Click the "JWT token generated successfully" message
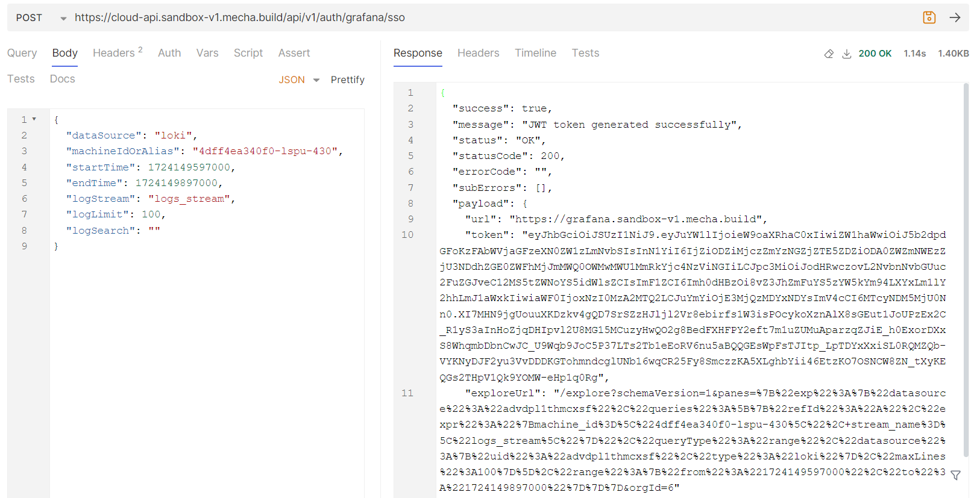Viewport: 980px width, 498px height. pyautogui.click(x=629, y=125)
